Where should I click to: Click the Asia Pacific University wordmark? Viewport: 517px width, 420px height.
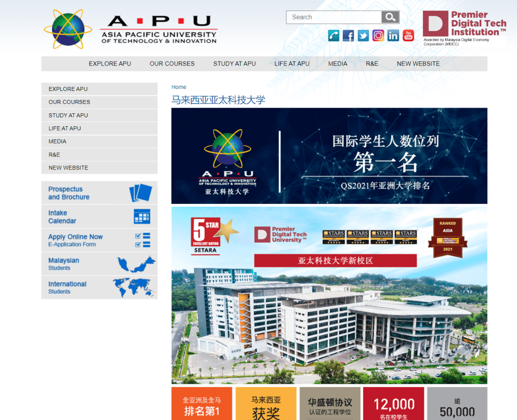pyautogui.click(x=159, y=29)
